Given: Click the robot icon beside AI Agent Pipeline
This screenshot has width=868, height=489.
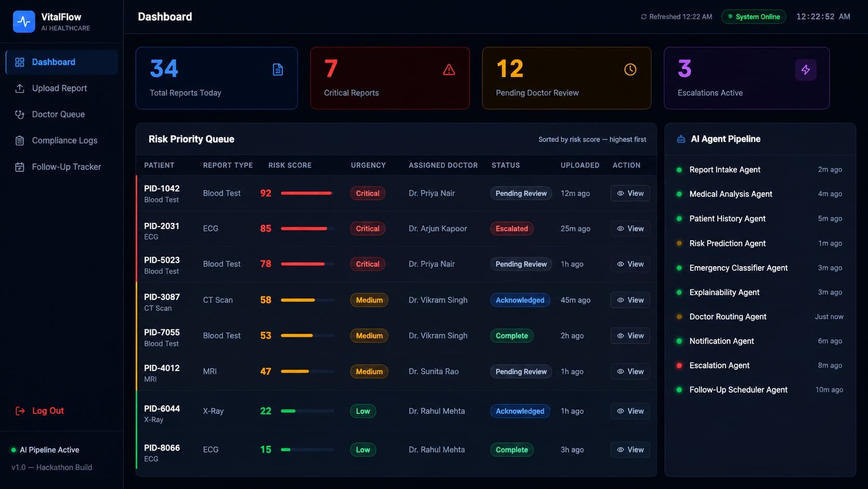Looking at the screenshot, I should coord(681,139).
